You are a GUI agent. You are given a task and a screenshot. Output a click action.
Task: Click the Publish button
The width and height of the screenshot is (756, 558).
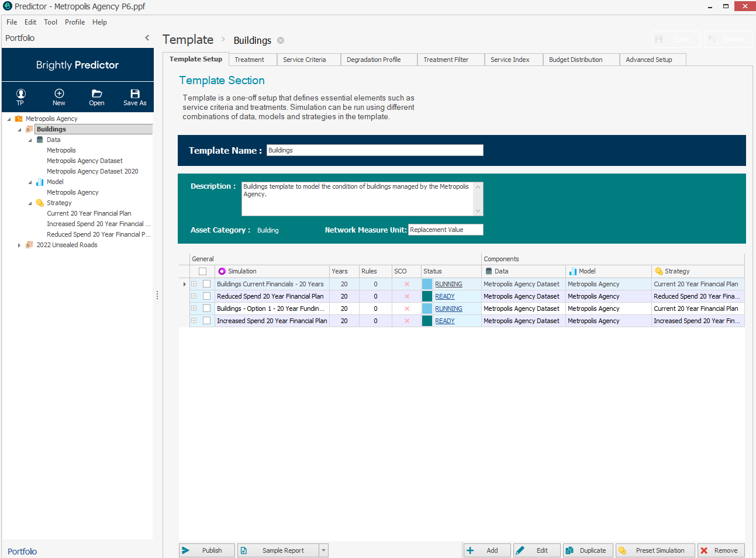coord(207,550)
